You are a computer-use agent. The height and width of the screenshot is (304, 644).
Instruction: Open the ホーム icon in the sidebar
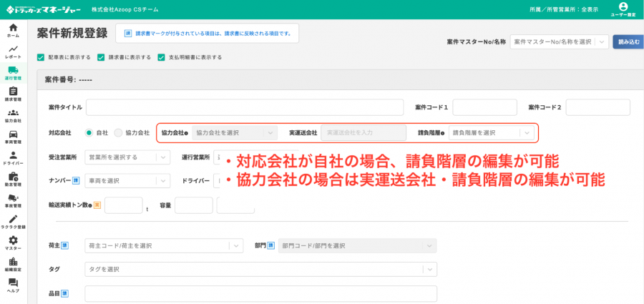click(13, 29)
